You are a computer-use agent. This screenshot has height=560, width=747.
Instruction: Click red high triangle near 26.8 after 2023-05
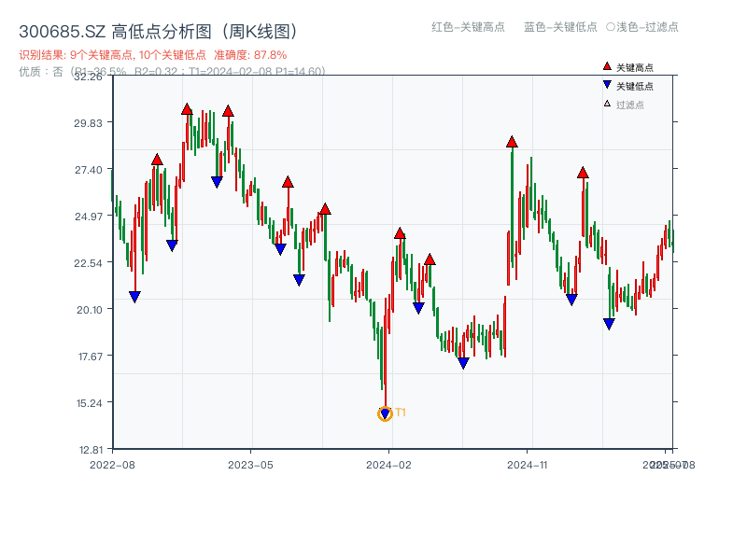point(288,182)
